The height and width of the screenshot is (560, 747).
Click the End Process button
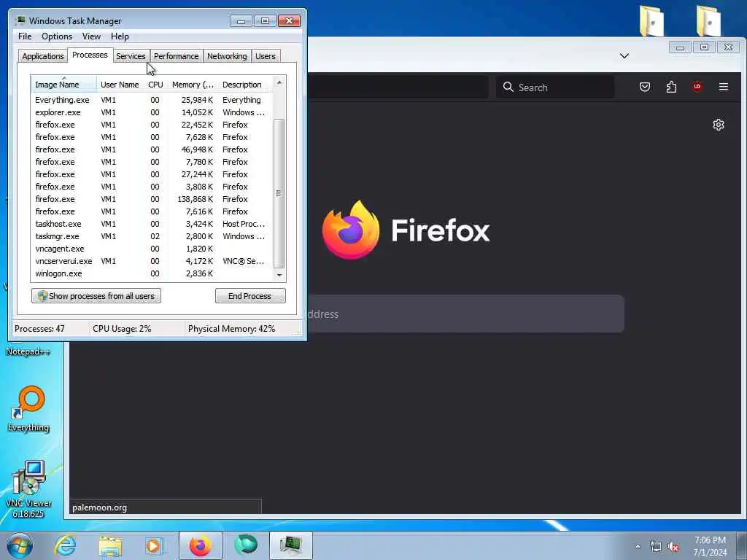click(250, 296)
